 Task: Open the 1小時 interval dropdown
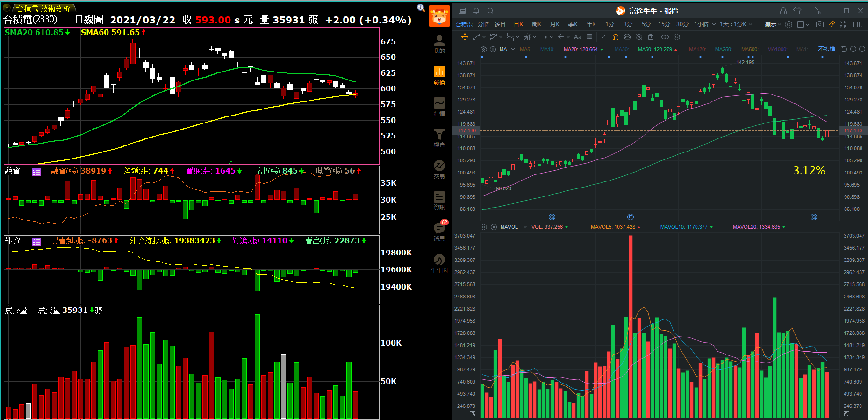click(x=714, y=24)
